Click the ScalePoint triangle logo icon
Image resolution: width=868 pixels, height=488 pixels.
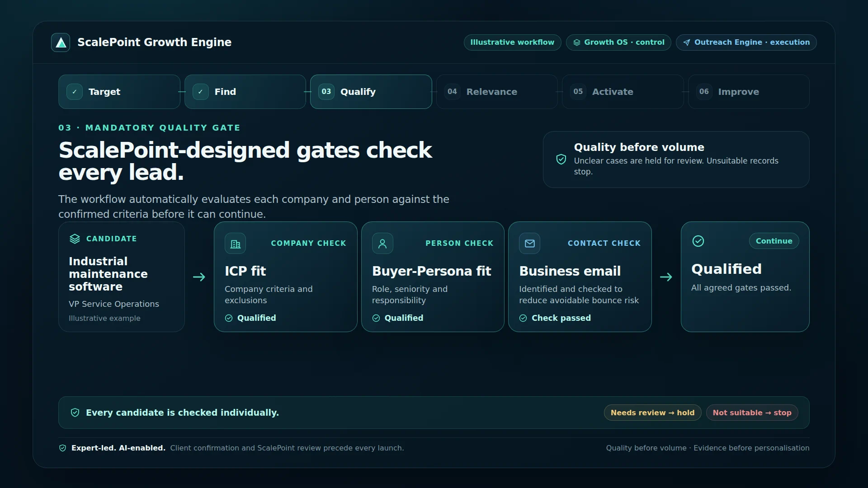[61, 42]
